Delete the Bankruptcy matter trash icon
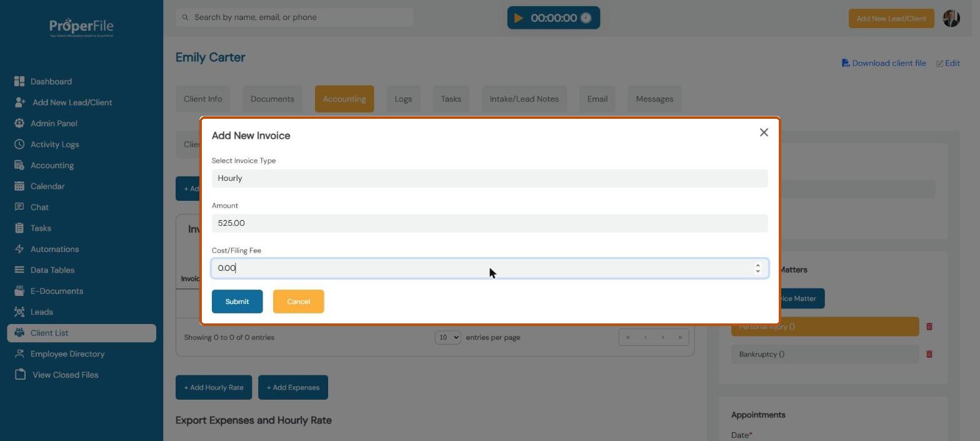The height and width of the screenshot is (441, 980). pyautogui.click(x=929, y=354)
